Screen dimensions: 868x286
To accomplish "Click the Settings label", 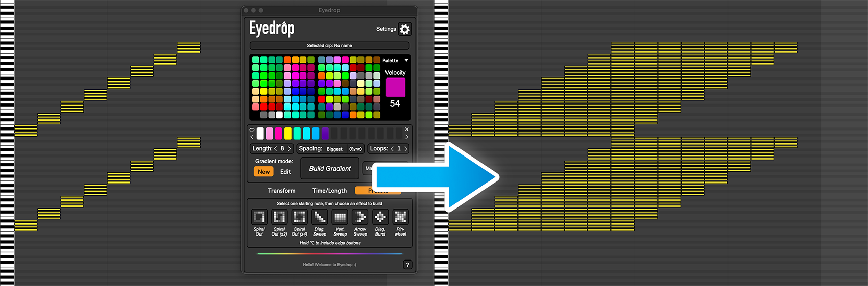I will click(386, 29).
